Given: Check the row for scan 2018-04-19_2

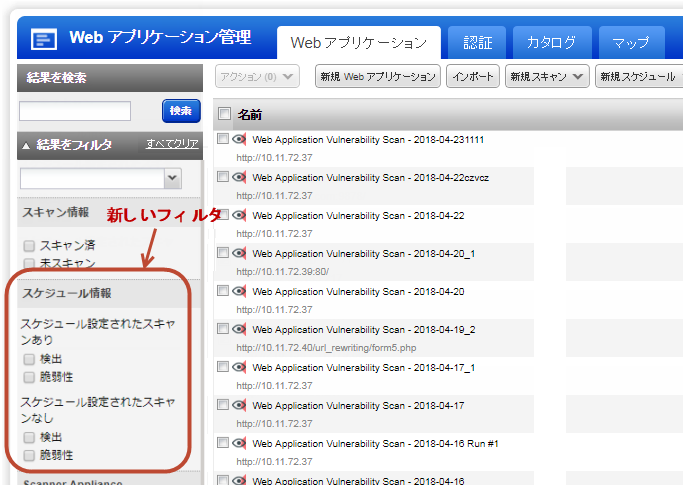Looking at the screenshot, I should 223,328.
